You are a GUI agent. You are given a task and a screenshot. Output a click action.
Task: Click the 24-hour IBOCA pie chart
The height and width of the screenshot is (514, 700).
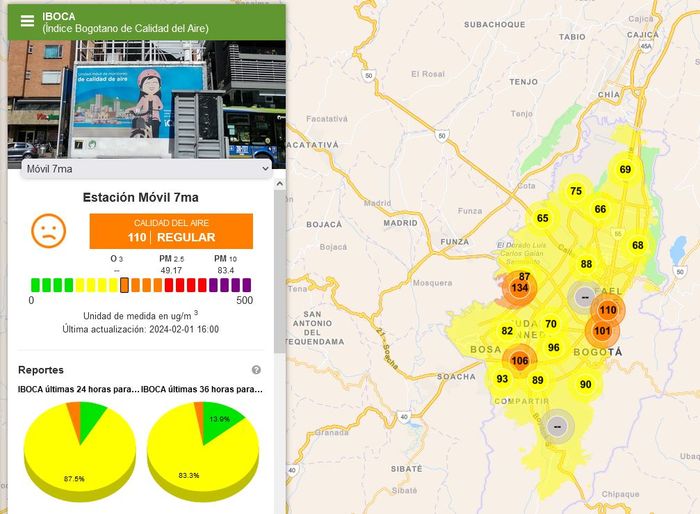80,443
